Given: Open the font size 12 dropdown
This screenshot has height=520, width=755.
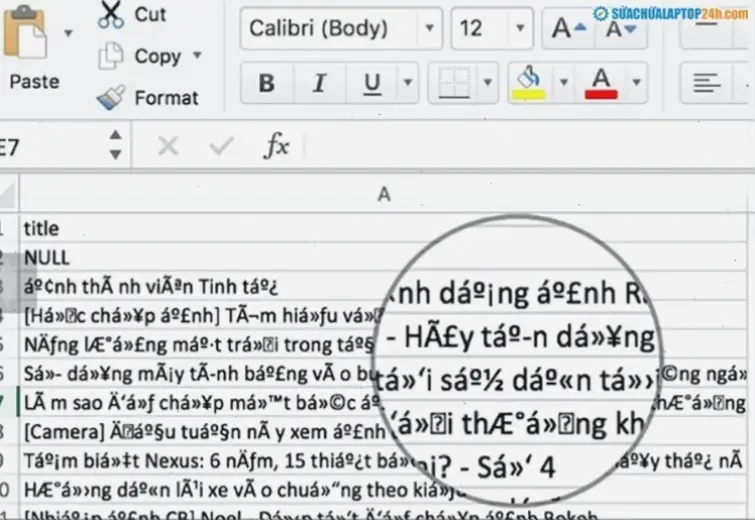Looking at the screenshot, I should [x=520, y=28].
